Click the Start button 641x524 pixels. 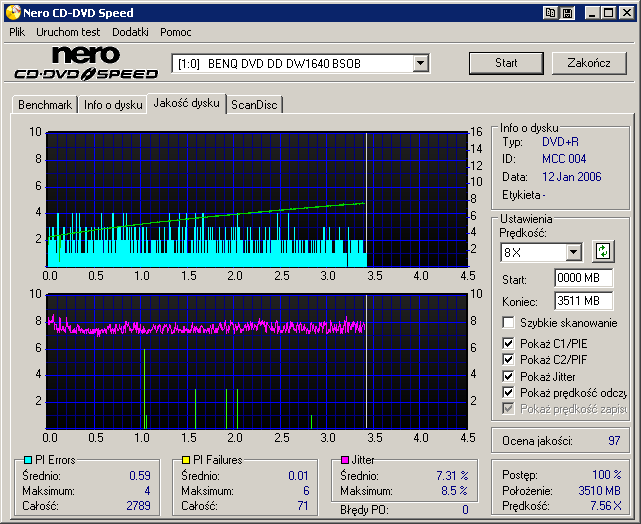click(x=506, y=63)
